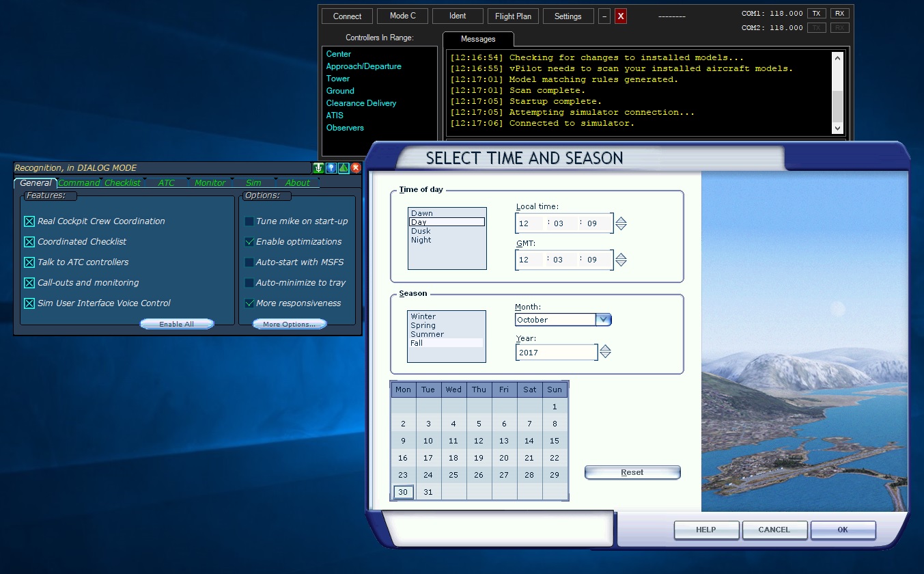Click the vPilot minimize dash button
Screen dimensions: 924x574
click(x=604, y=16)
